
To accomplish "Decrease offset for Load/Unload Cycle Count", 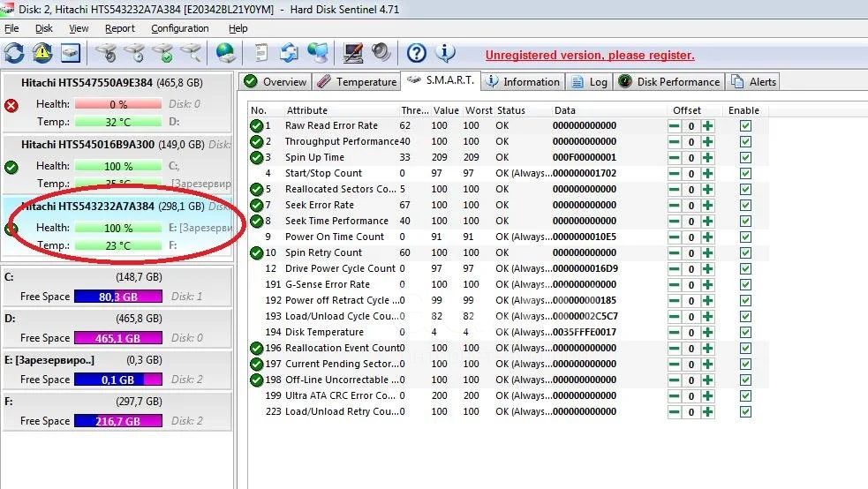I will pos(675,317).
